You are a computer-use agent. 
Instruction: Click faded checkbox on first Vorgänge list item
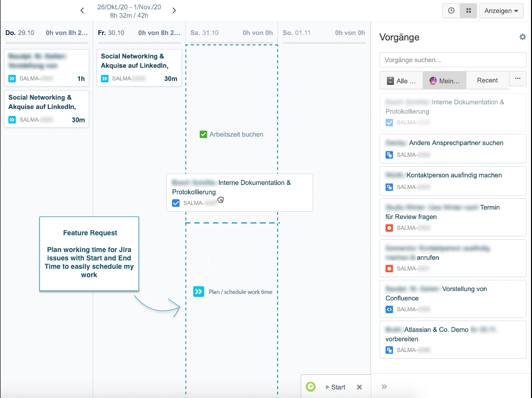389,122
